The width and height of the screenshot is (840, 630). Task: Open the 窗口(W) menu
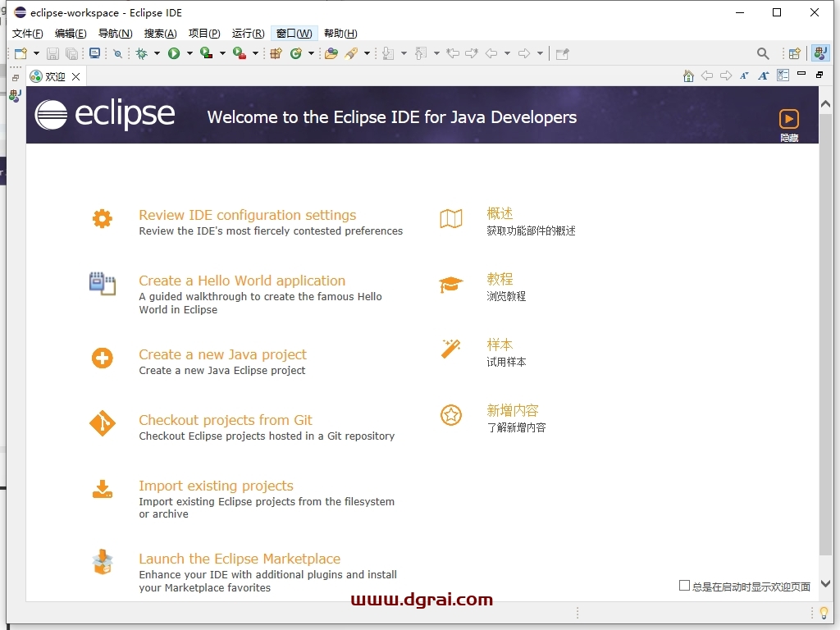[294, 34]
